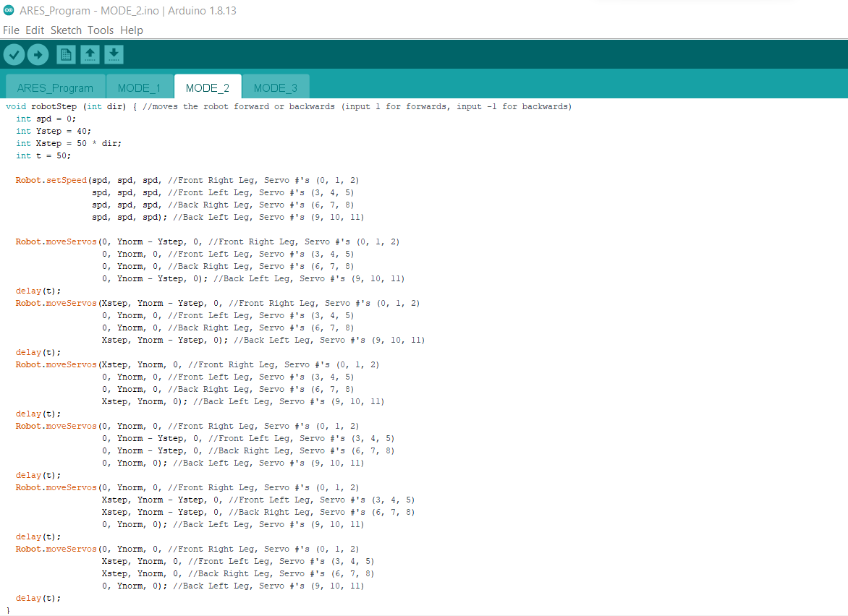Viewport: 848px width, 616px height.
Task: Click the editor scrollbar at the bottom
Action: 424,612
